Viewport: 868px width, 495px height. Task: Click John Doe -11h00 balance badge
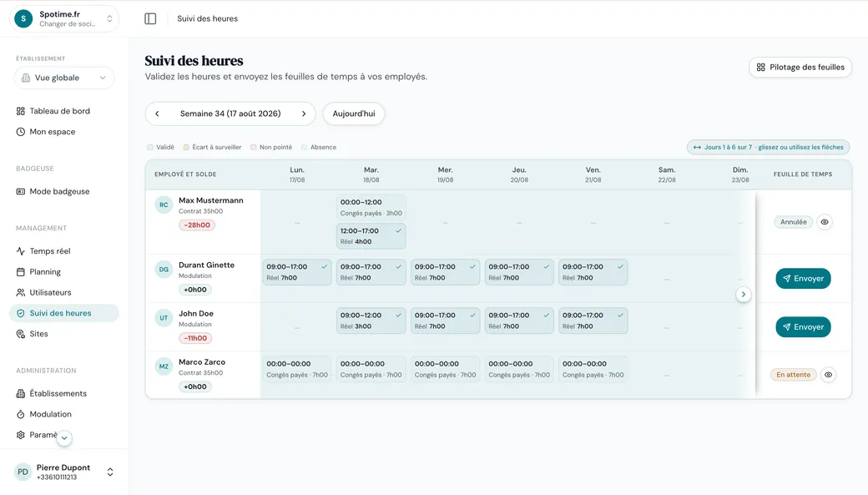[195, 338]
